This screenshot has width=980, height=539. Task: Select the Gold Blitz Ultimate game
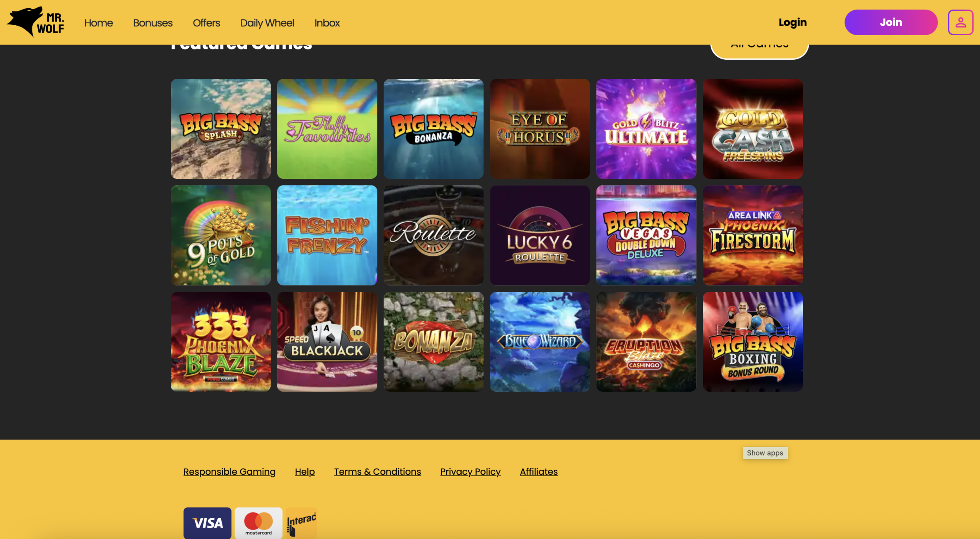646,129
